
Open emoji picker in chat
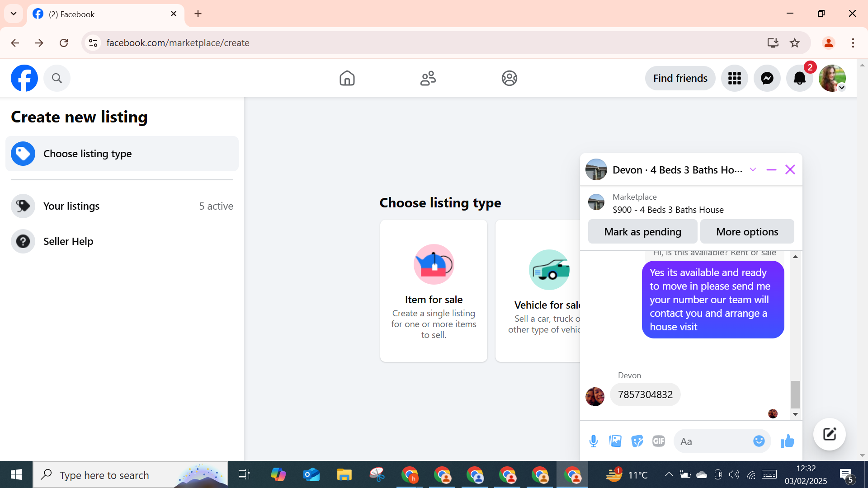759,441
